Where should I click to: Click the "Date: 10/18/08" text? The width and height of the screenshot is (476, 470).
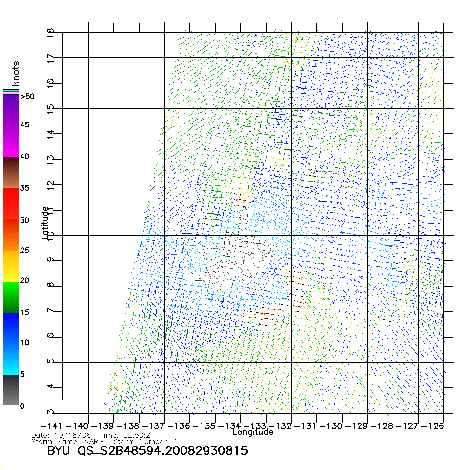point(61,435)
